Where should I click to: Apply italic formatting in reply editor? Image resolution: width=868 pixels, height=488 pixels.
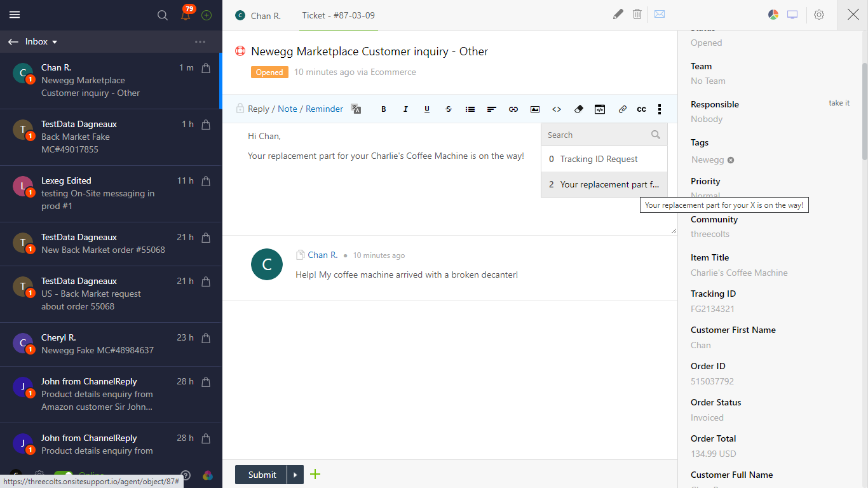(x=405, y=109)
